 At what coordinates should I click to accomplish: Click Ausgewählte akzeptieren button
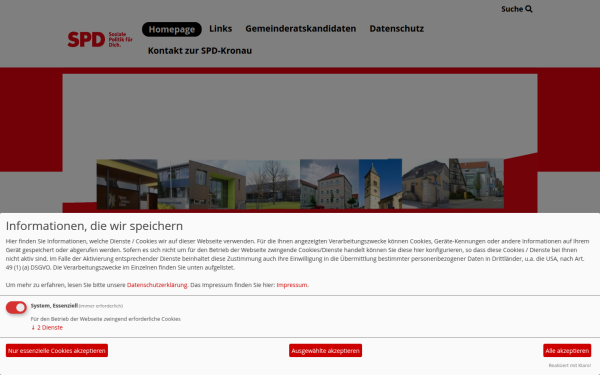(x=325, y=351)
